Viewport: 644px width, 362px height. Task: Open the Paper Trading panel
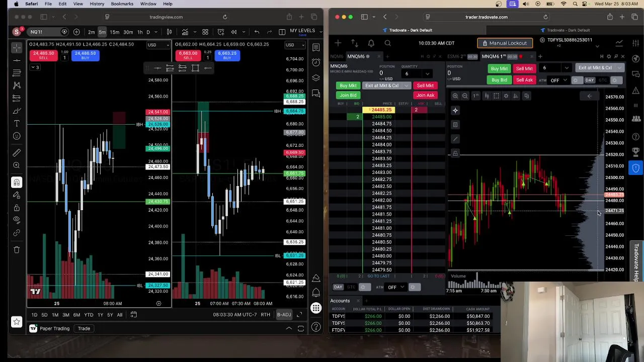49,329
